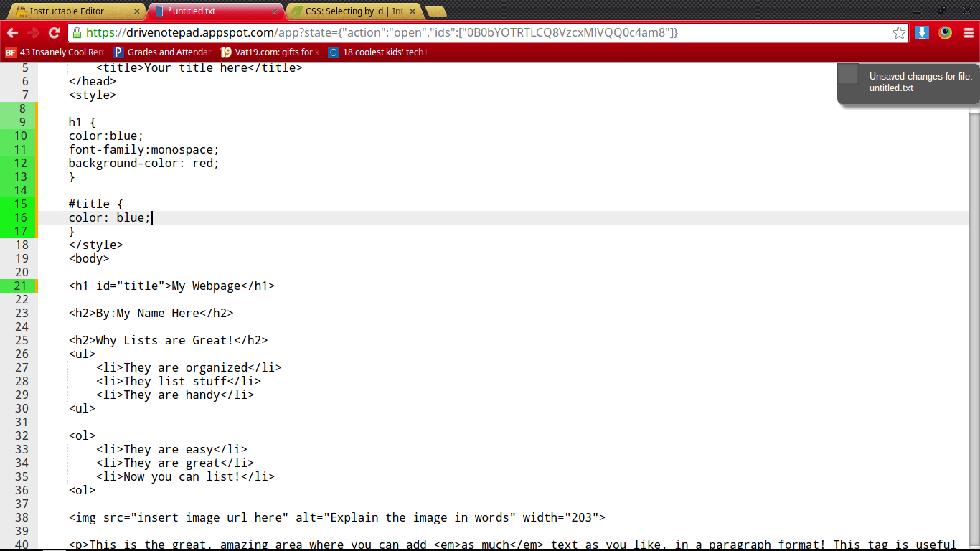Image resolution: width=980 pixels, height=551 pixels.
Task: Click the paragraph line starting "This is the great"
Action: click(513, 545)
